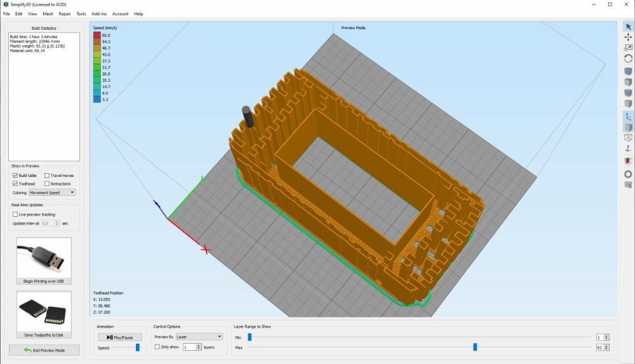This screenshot has height=364, width=635.
Task: Expand the Preview By Layer dropdown
Action: (x=199, y=337)
